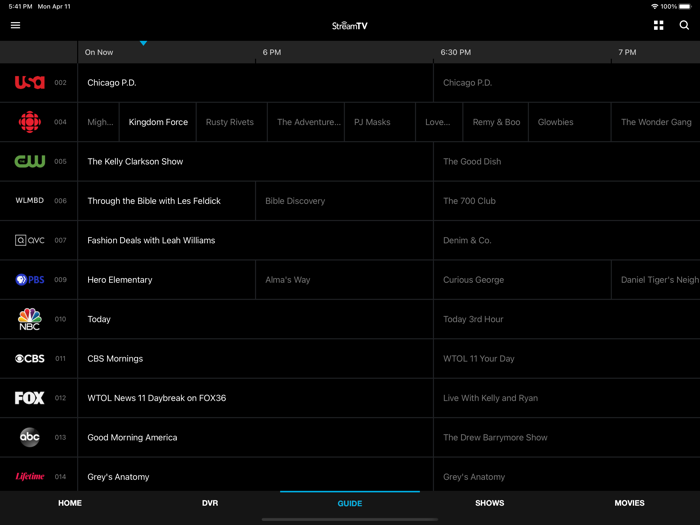Click the 6 PM time header
The width and height of the screenshot is (700, 525).
(x=272, y=52)
